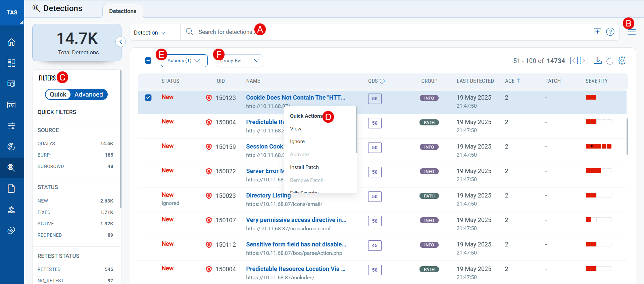644x284 pixels.
Task: Open the Directory Listing detection link
Action: (268, 195)
